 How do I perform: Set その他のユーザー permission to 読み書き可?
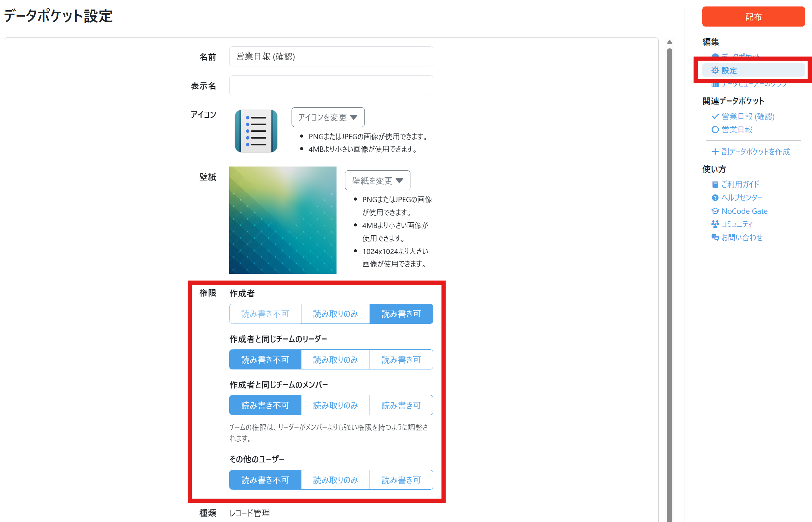pyautogui.click(x=401, y=480)
